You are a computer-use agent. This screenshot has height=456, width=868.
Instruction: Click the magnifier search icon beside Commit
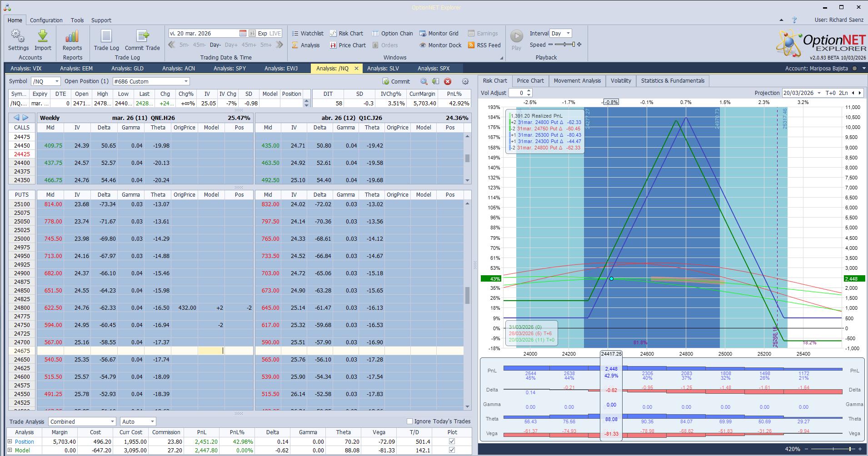tap(424, 81)
